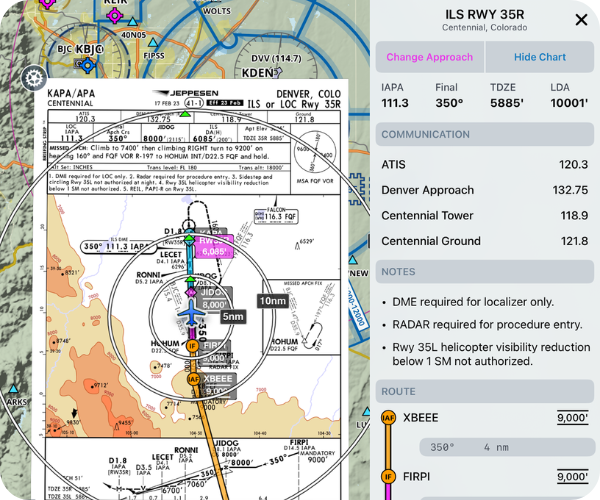Viewport: 600px width, 500px height.
Task: Click the 10nm range ring label
Action: (273, 301)
